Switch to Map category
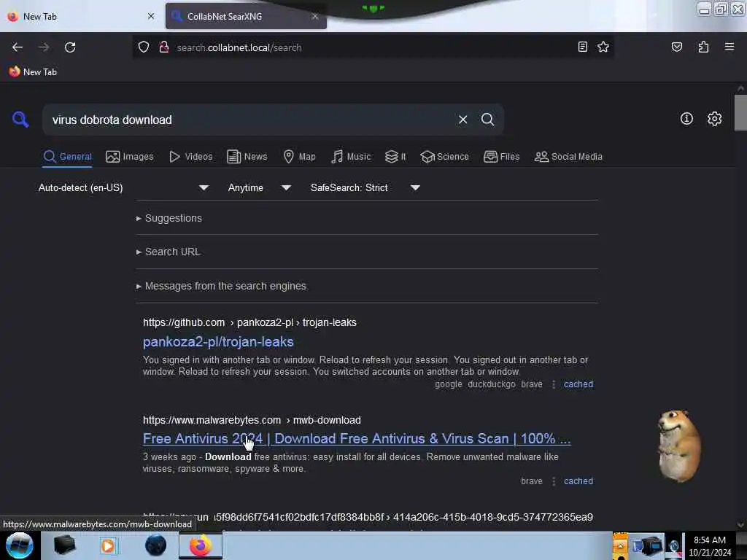 coord(299,157)
